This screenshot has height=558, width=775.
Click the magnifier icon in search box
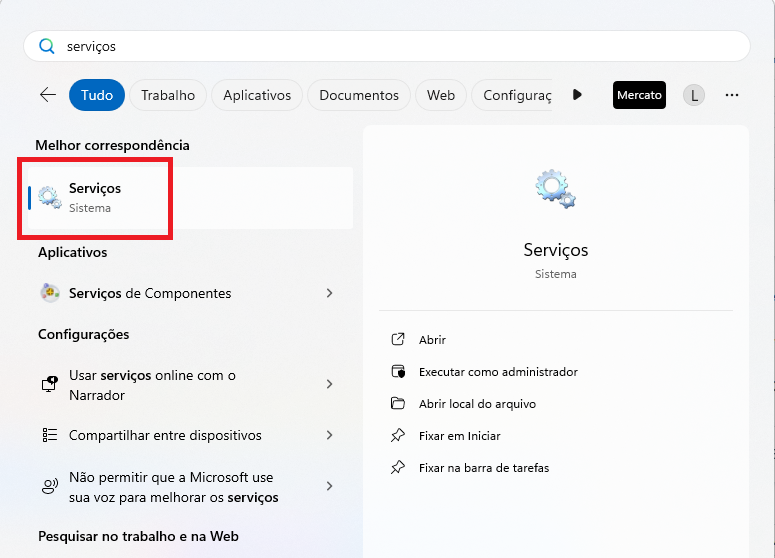(x=46, y=46)
